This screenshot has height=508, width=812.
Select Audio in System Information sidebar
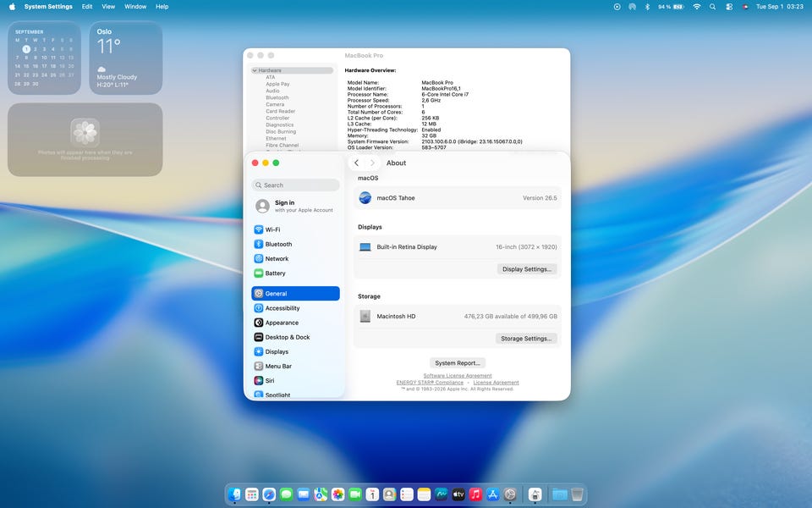(x=272, y=91)
